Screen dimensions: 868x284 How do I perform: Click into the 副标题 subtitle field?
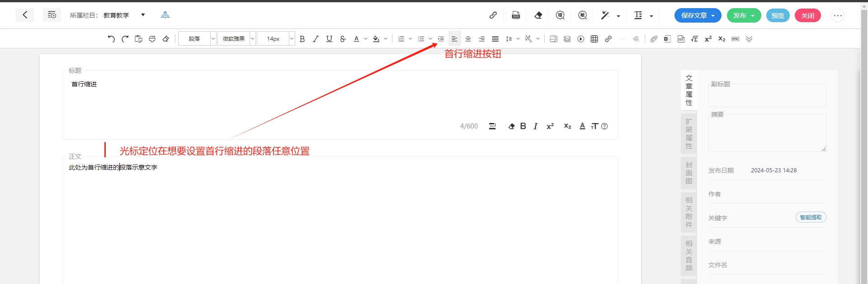pyautogui.click(x=767, y=96)
